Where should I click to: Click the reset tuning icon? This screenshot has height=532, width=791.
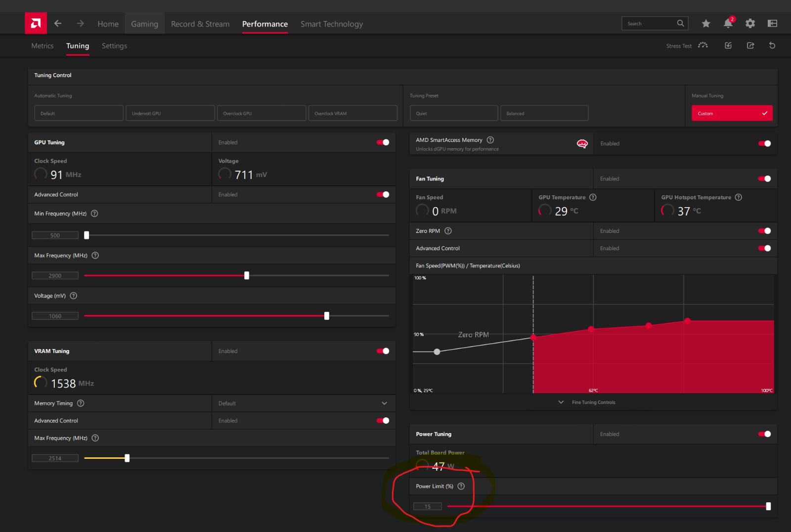(x=772, y=45)
